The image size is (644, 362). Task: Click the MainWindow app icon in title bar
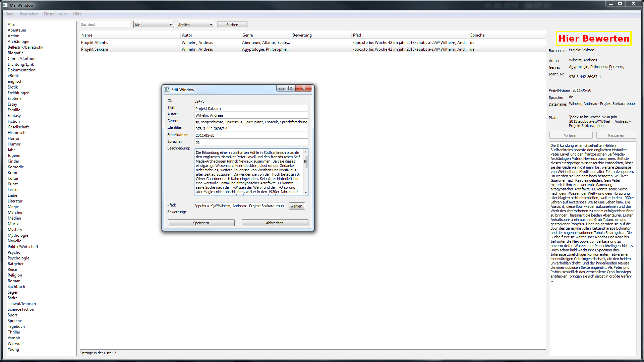point(5,5)
